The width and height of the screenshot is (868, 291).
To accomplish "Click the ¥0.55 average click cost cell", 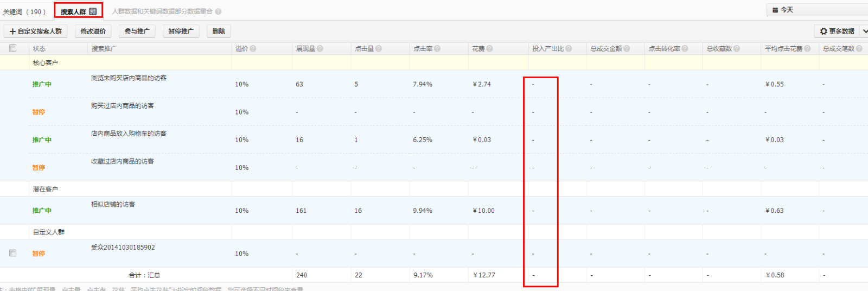I will click(775, 84).
